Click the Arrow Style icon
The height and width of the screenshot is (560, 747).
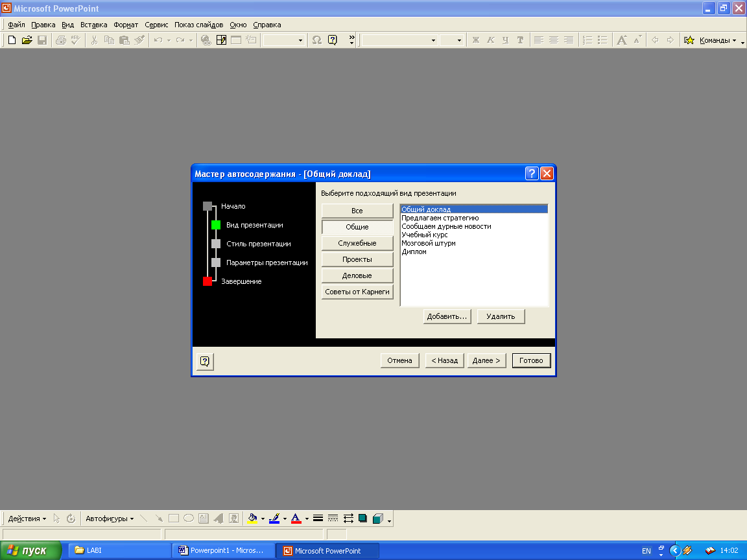pos(348,519)
